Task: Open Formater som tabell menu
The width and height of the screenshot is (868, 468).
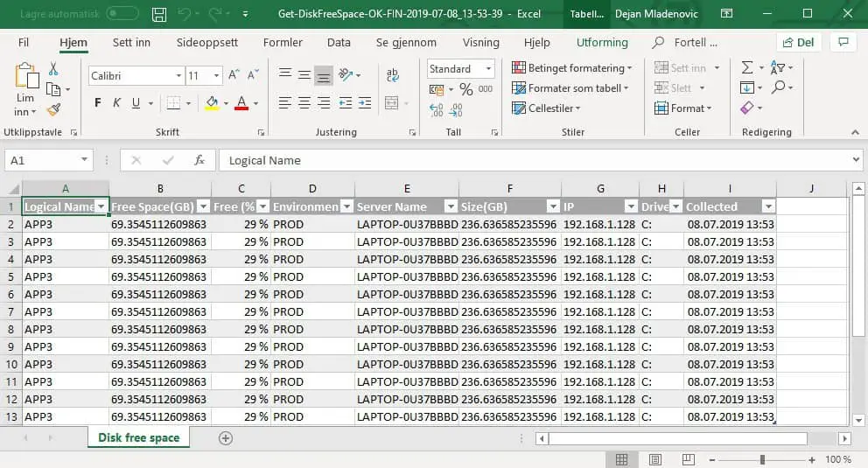Action: pos(570,88)
